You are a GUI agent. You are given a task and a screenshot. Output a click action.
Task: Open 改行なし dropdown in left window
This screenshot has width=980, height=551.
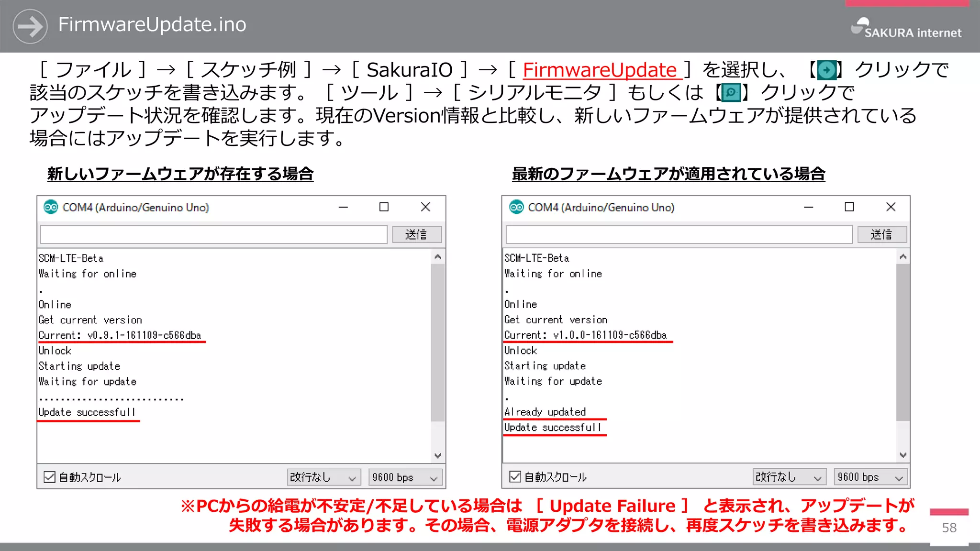323,477
